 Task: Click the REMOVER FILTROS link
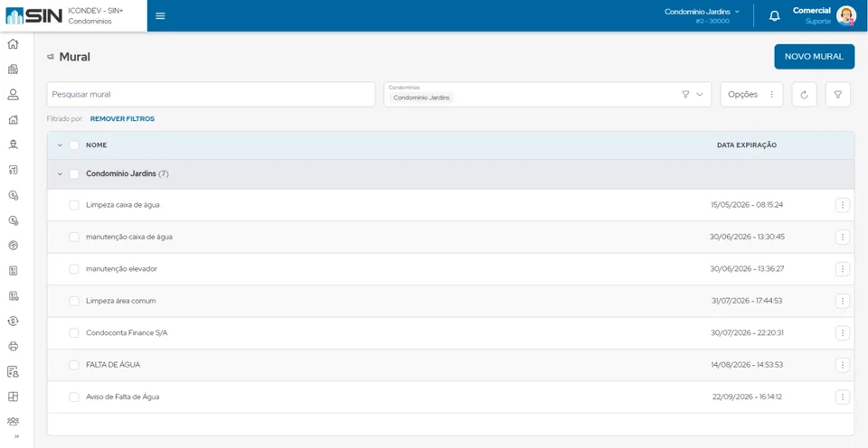coord(122,119)
